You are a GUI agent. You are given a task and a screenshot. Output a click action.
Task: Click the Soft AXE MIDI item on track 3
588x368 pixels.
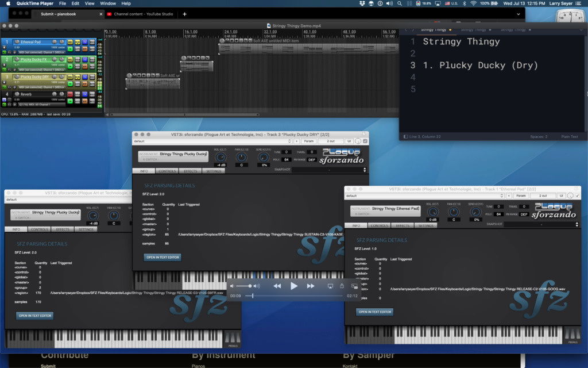[x=153, y=83]
